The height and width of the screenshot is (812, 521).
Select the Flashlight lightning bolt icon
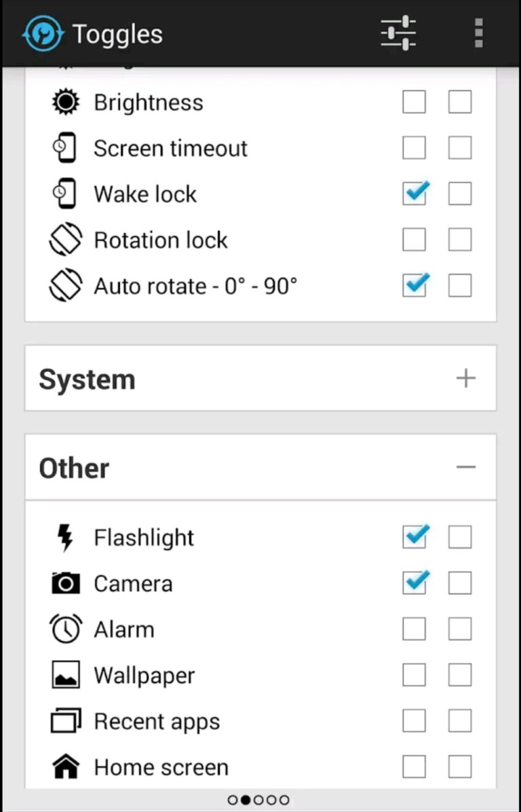tap(65, 537)
